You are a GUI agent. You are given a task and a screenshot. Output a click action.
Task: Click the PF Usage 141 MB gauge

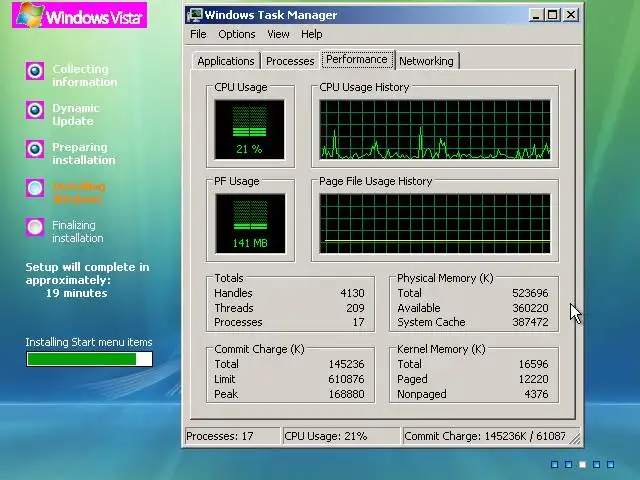pos(250,224)
